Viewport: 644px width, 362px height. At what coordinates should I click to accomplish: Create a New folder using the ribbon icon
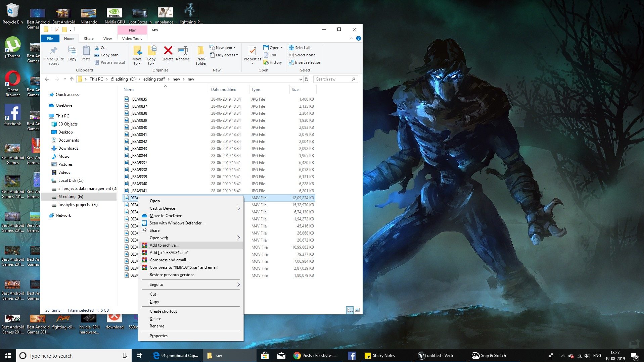(201, 55)
